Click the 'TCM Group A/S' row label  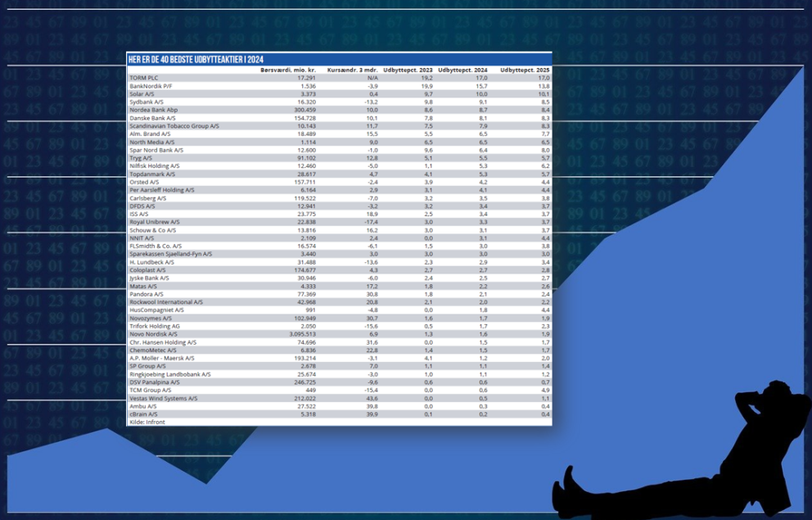150,390
